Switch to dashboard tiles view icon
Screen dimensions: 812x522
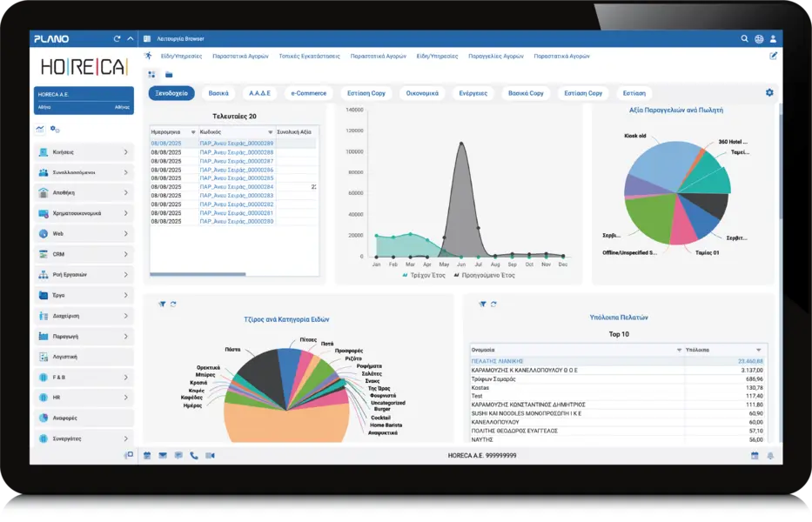pyautogui.click(x=151, y=75)
